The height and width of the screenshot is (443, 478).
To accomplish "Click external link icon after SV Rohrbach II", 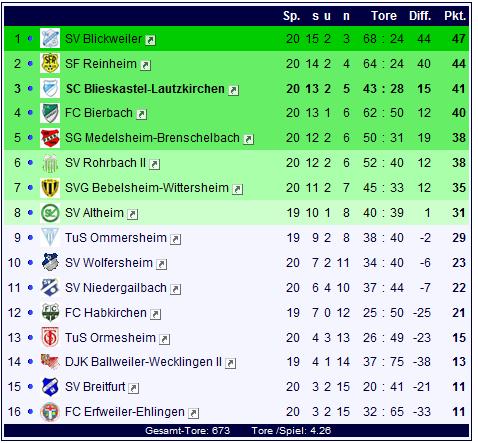I will click(x=155, y=164).
